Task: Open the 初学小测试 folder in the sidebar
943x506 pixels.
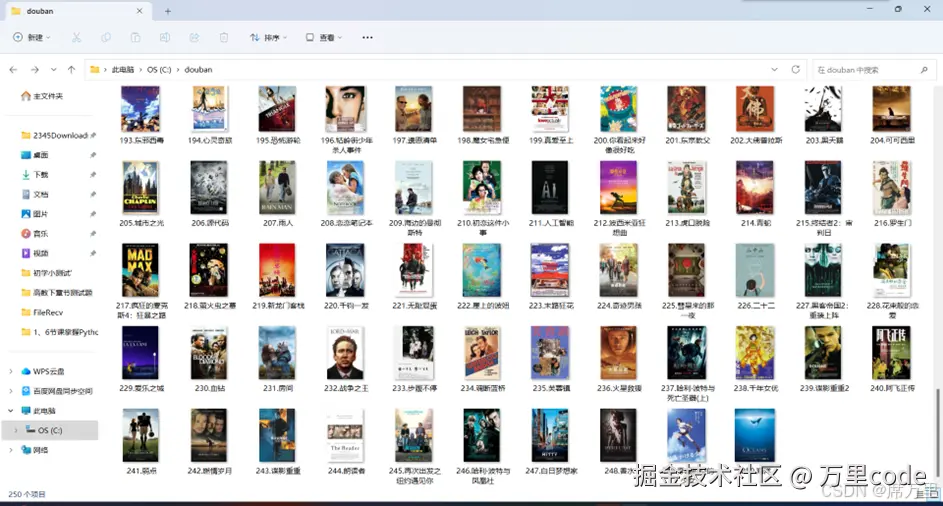Action: 46,273
